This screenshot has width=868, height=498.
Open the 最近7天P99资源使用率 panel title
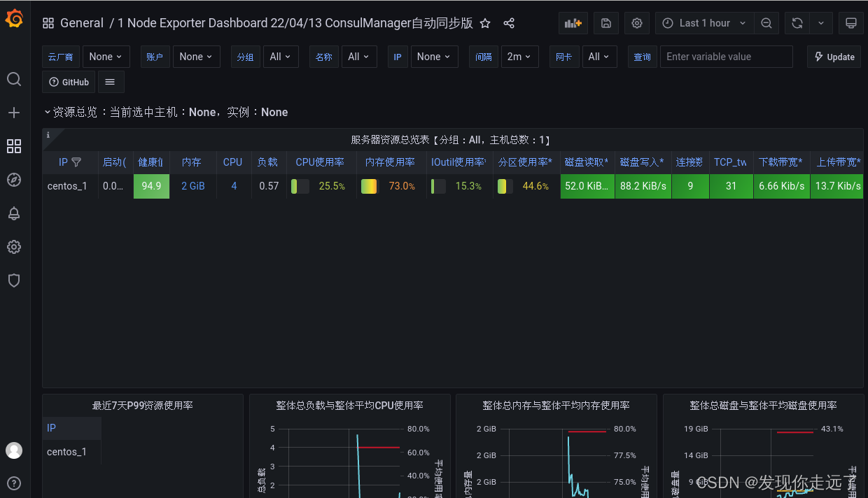tap(143, 405)
